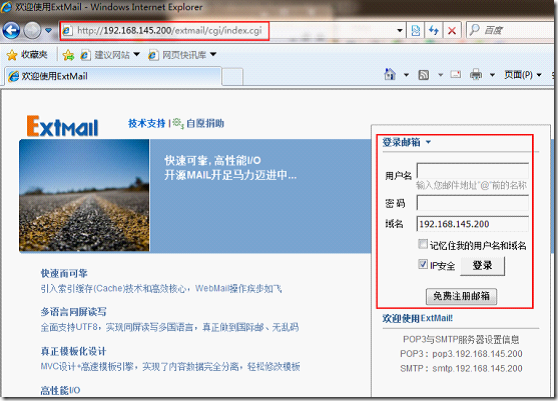Image resolution: width=558 pixels, height=401 pixels.
Task: Click the red X Stop button
Action: [452, 31]
